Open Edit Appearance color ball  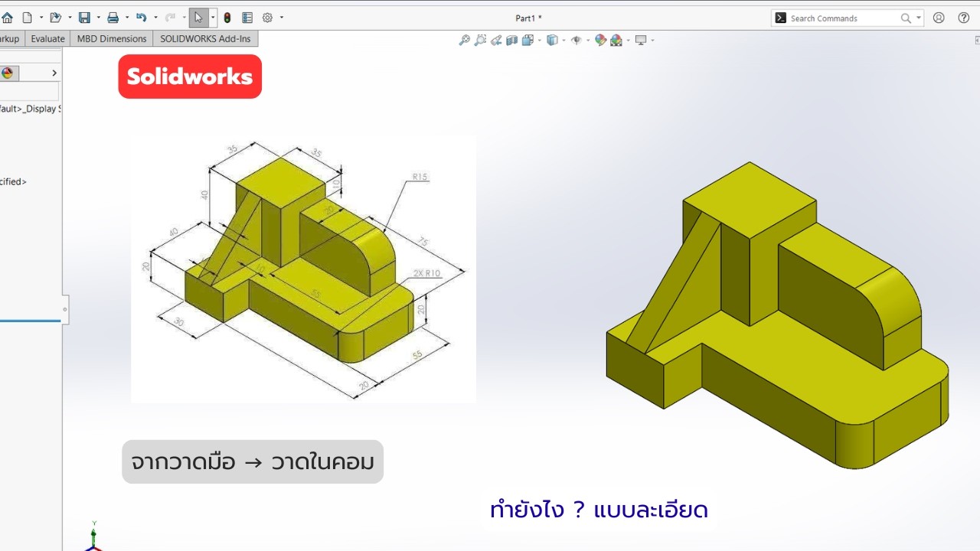click(x=600, y=41)
